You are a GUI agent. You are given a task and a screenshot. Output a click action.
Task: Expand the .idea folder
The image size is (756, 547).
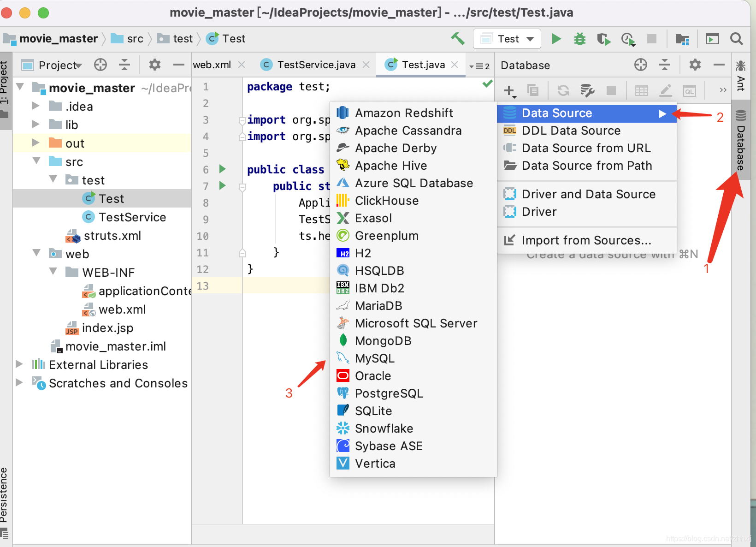(x=36, y=106)
